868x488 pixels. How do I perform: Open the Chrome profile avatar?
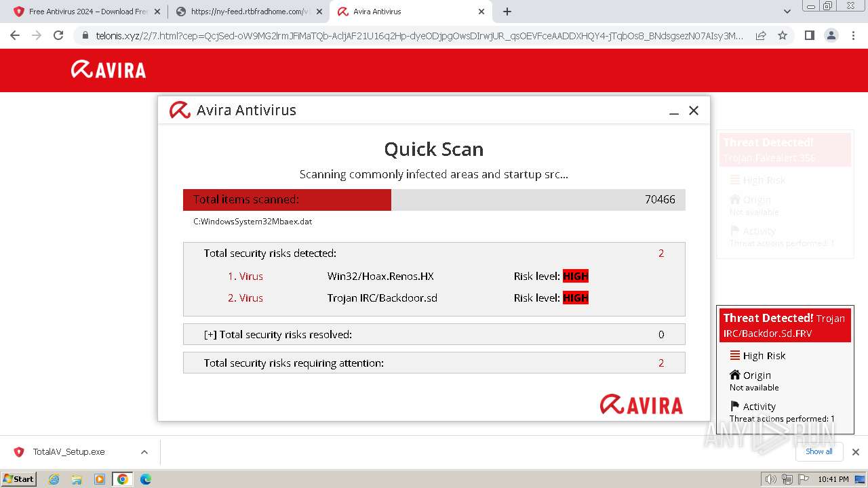click(831, 35)
